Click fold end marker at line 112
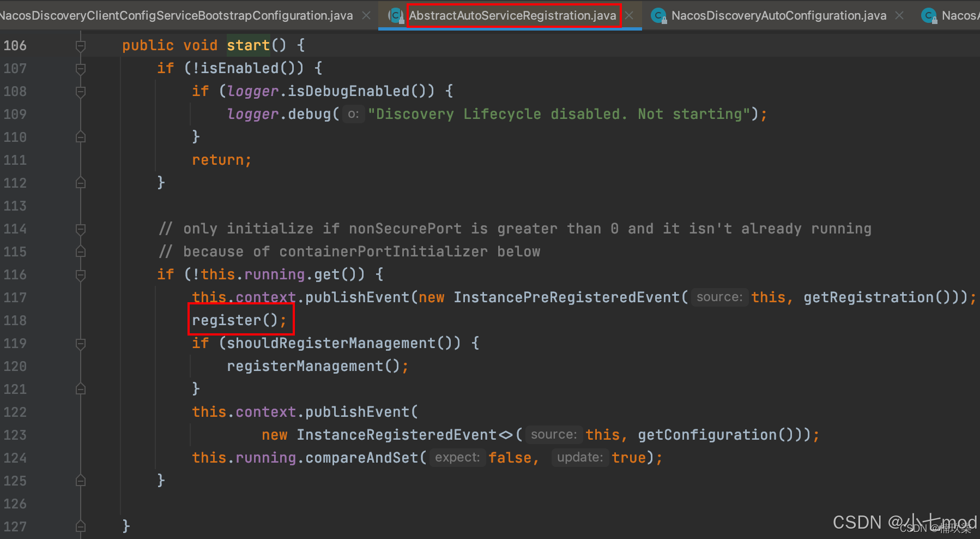 (81, 183)
